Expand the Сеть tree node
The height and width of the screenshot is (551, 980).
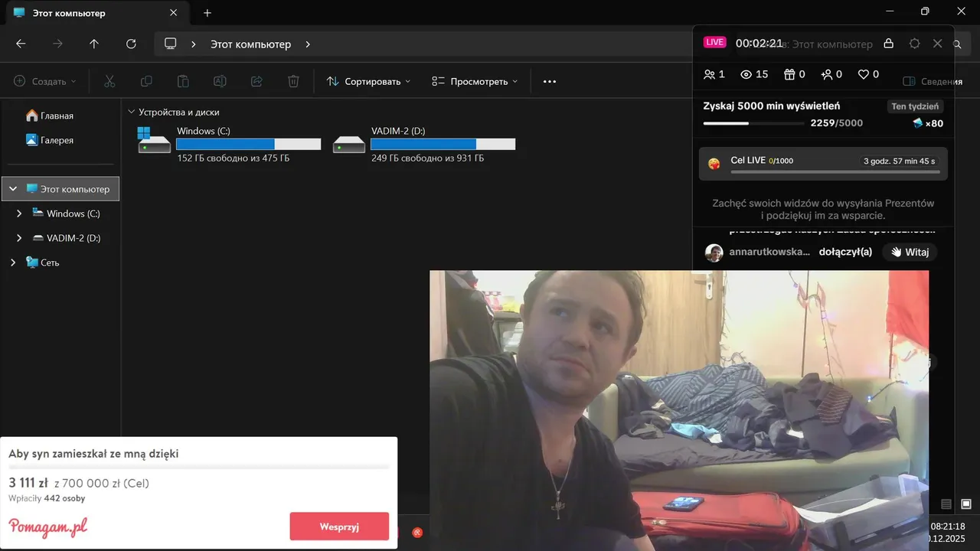coord(13,262)
